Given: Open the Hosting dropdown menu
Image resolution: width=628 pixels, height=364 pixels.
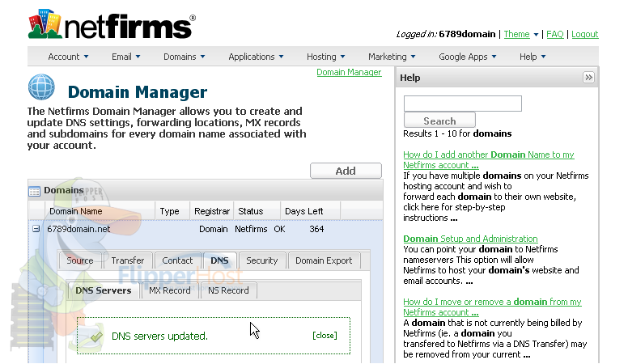Looking at the screenshot, I should (325, 57).
